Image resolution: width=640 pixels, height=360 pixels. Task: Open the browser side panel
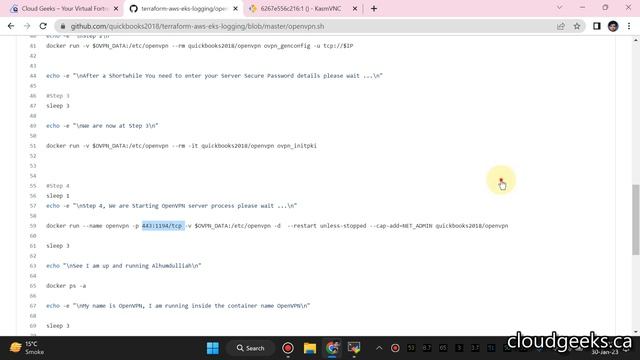pyautogui.click(x=597, y=26)
